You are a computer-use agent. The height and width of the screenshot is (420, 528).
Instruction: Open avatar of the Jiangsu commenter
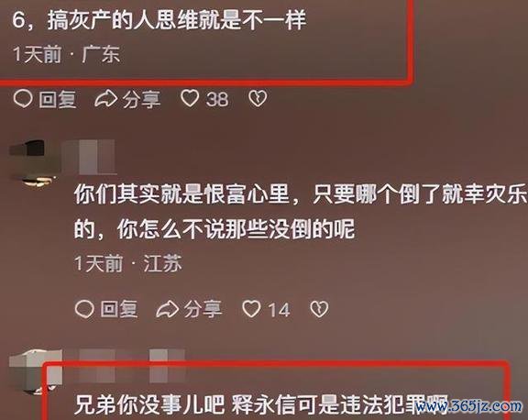click(33, 162)
